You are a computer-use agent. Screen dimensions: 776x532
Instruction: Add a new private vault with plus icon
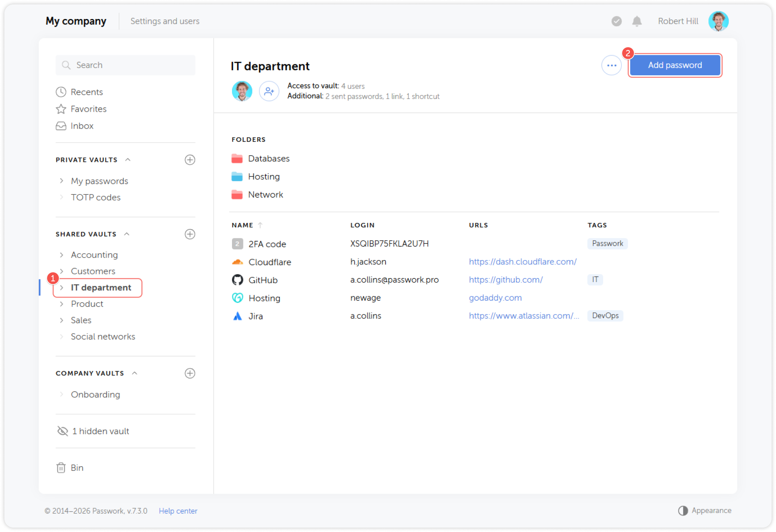pyautogui.click(x=190, y=160)
